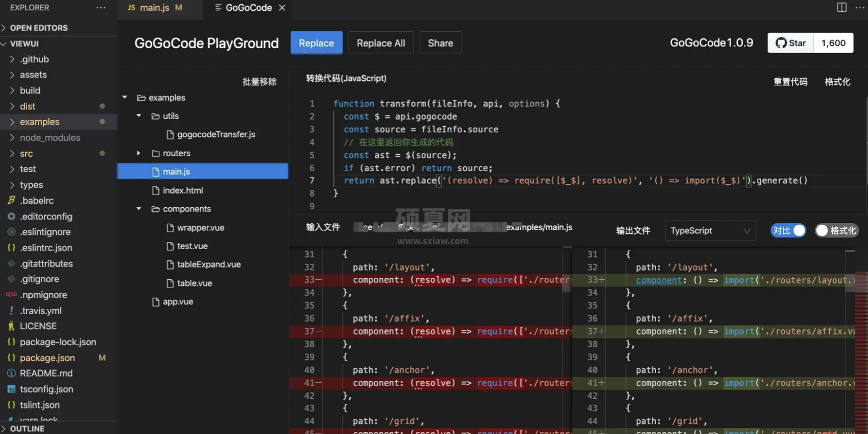Click the Share button
The height and width of the screenshot is (434, 868).
[441, 43]
